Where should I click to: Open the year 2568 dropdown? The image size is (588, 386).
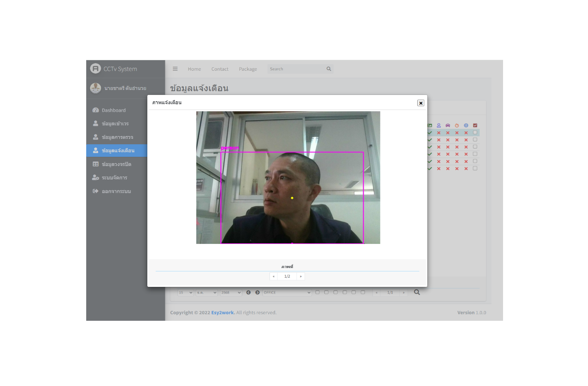pyautogui.click(x=231, y=293)
